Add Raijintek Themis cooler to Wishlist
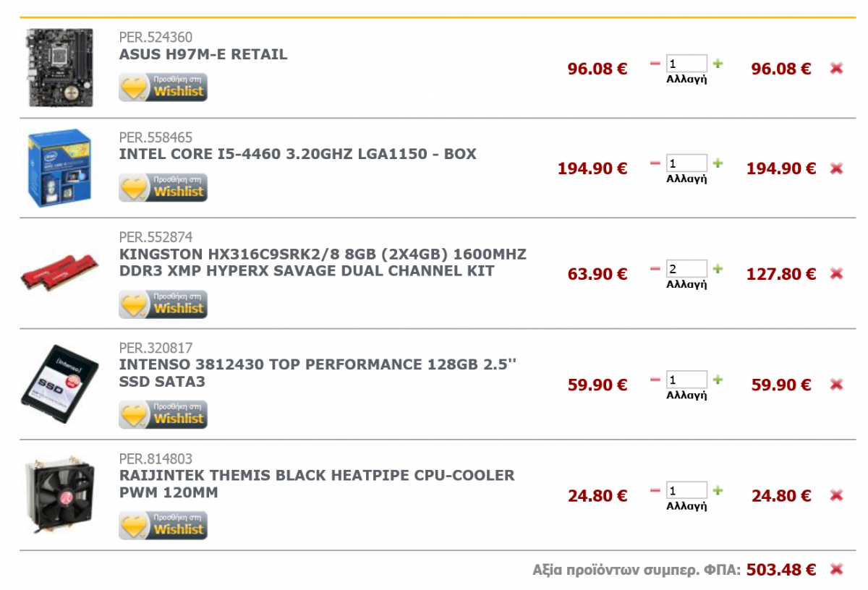The width and height of the screenshot is (868, 590). 163,526
